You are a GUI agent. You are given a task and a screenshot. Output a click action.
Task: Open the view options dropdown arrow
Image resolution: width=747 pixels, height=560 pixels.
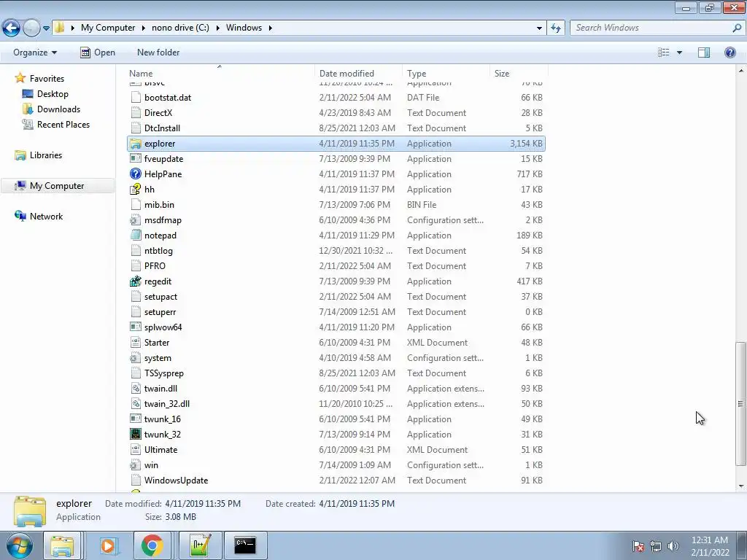[679, 52]
